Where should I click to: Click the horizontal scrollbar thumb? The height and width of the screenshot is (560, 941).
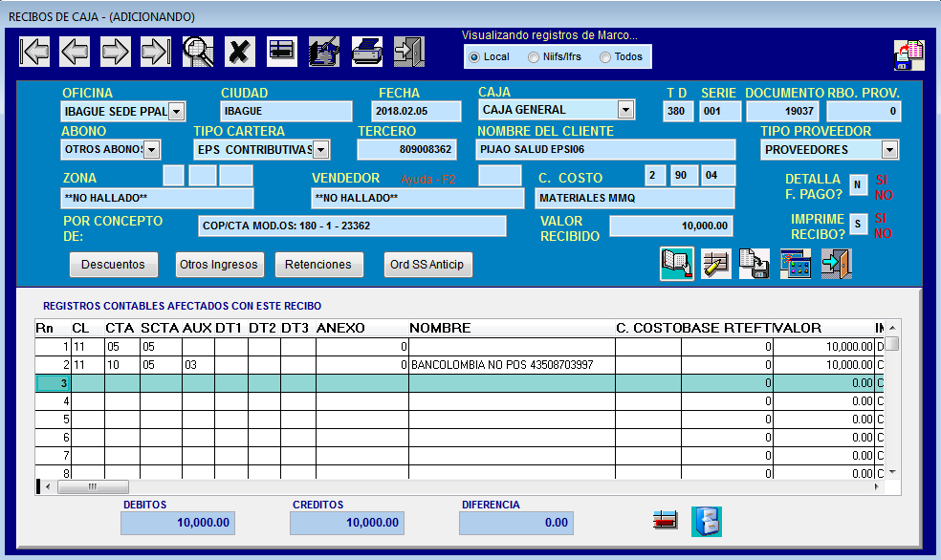(93, 486)
